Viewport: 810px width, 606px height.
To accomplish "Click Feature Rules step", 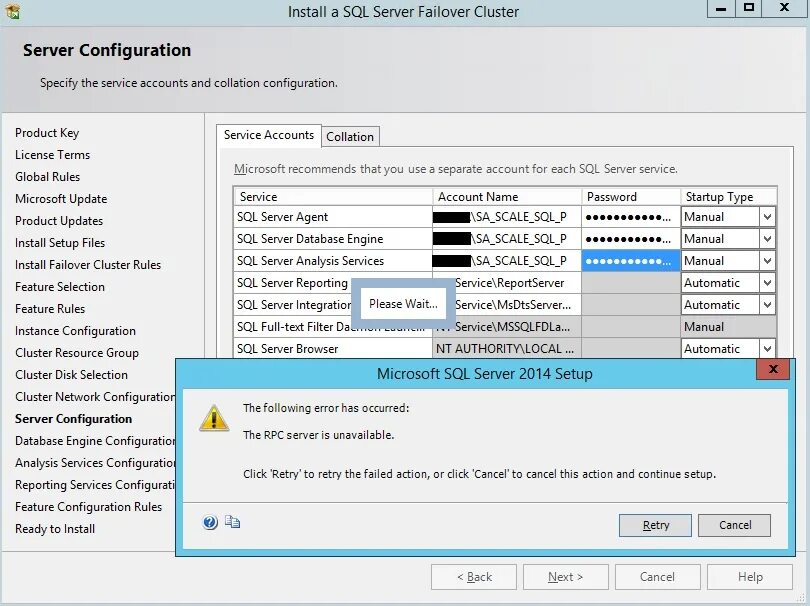I will 50,309.
